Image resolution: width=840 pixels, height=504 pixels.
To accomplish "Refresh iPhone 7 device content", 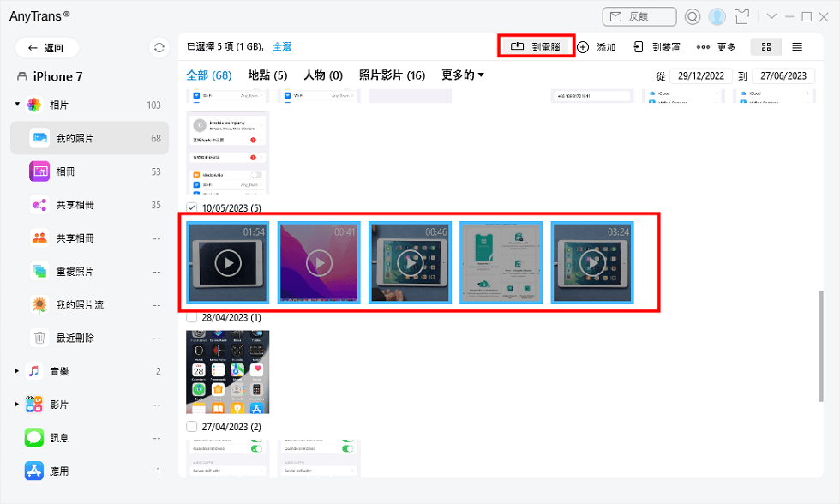I will 159,47.
